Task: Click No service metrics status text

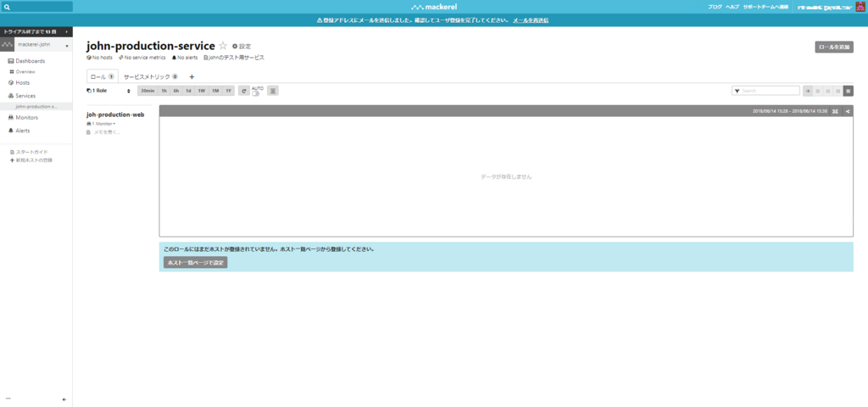Action: 142,58
